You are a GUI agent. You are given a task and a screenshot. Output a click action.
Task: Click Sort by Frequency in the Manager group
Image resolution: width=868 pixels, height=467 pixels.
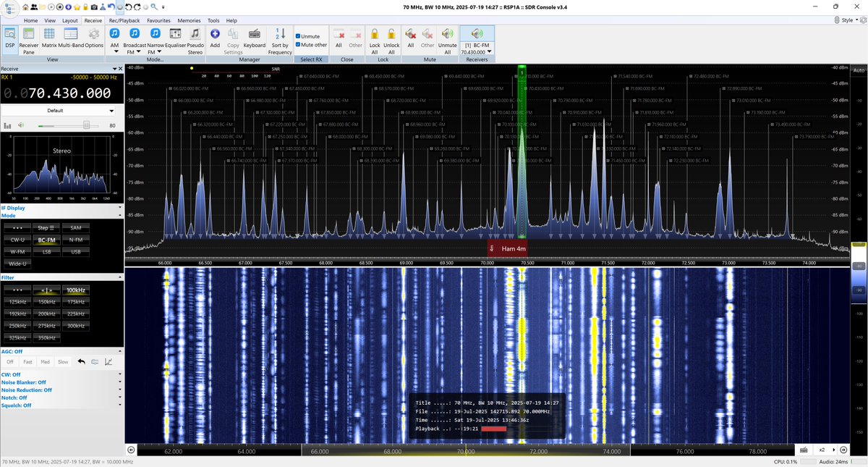pyautogui.click(x=279, y=40)
